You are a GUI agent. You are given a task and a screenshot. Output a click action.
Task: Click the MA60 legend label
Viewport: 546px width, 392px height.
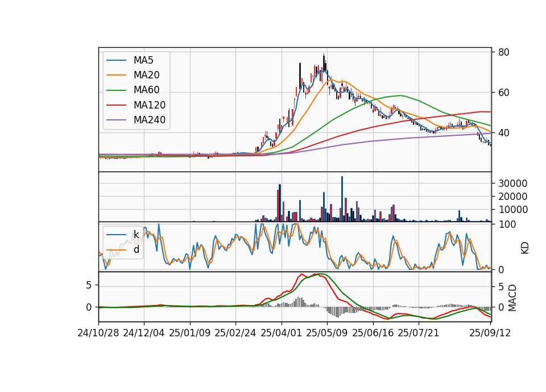pos(146,90)
